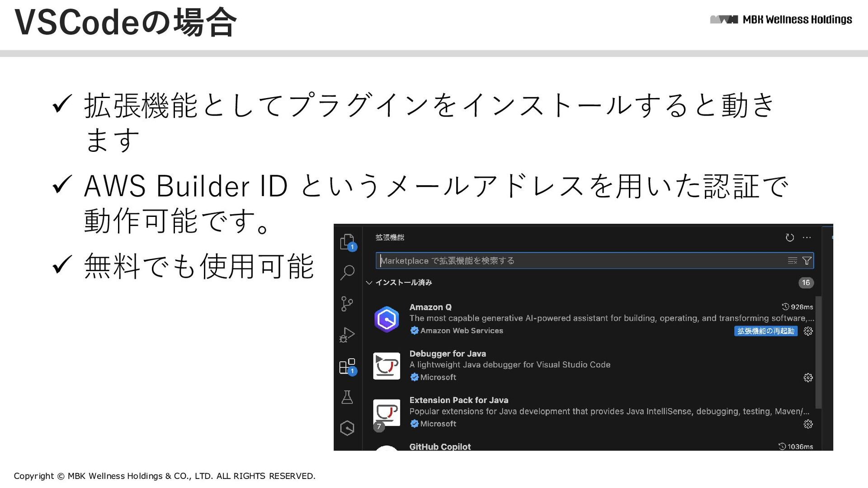Image resolution: width=868 pixels, height=488 pixels.
Task: Select the Debugger for Java title
Action: (448, 354)
